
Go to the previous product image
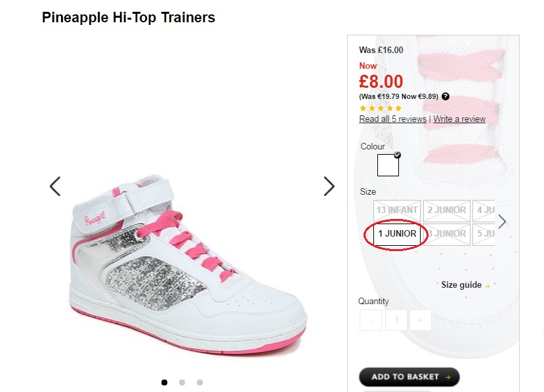click(55, 186)
